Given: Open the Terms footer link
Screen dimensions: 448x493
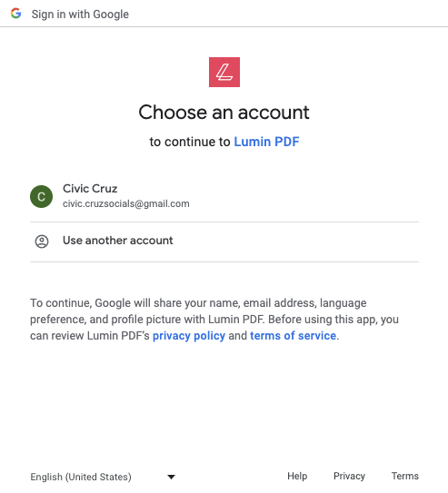Looking at the screenshot, I should click(x=405, y=476).
